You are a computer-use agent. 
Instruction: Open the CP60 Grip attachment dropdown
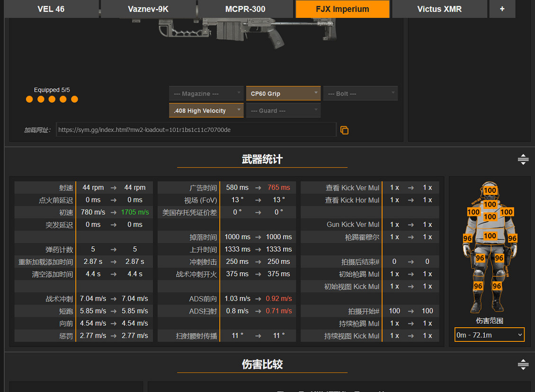[283, 94]
